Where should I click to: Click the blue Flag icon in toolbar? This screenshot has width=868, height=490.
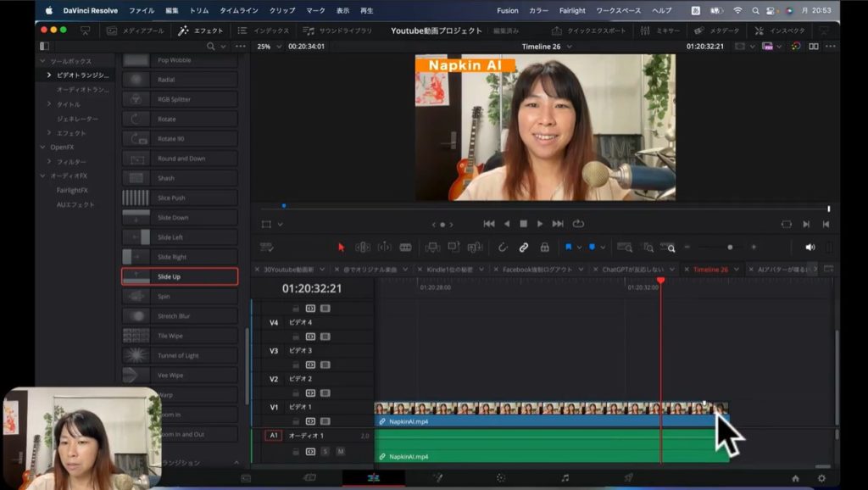click(569, 248)
